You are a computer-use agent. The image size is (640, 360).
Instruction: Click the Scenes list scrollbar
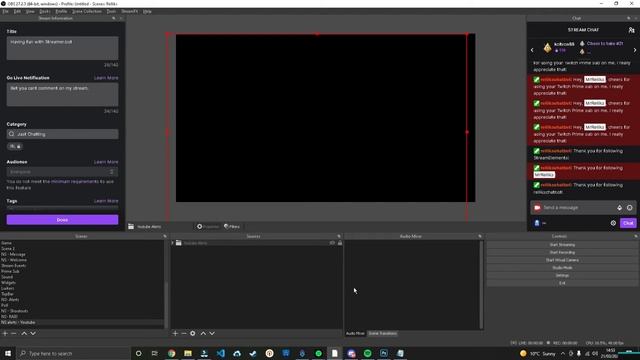click(x=166, y=284)
